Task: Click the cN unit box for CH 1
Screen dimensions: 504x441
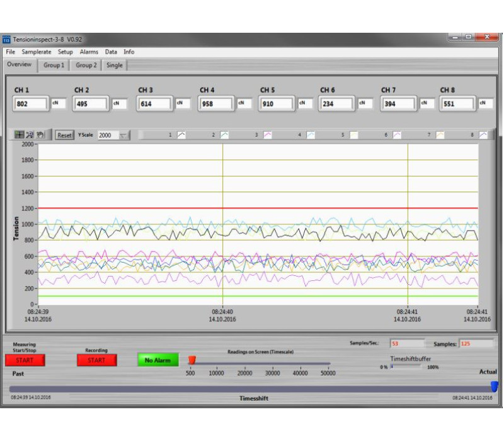Action: click(x=58, y=103)
